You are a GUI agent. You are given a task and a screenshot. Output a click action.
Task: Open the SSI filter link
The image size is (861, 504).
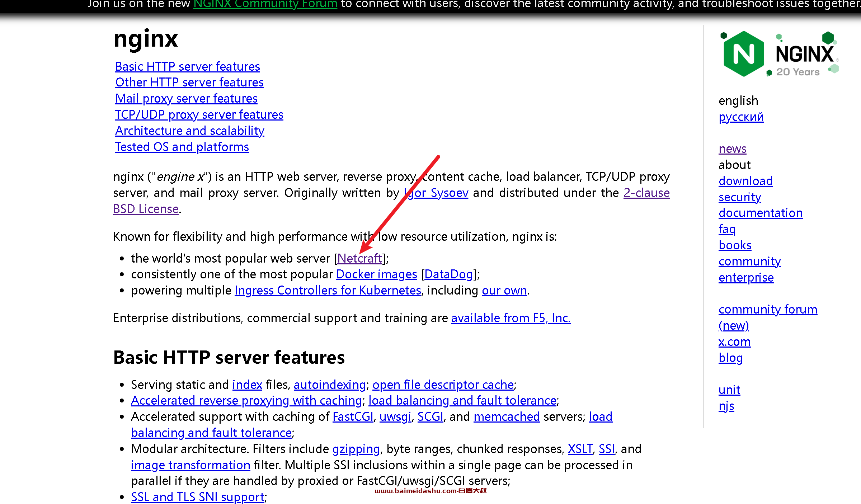click(607, 449)
